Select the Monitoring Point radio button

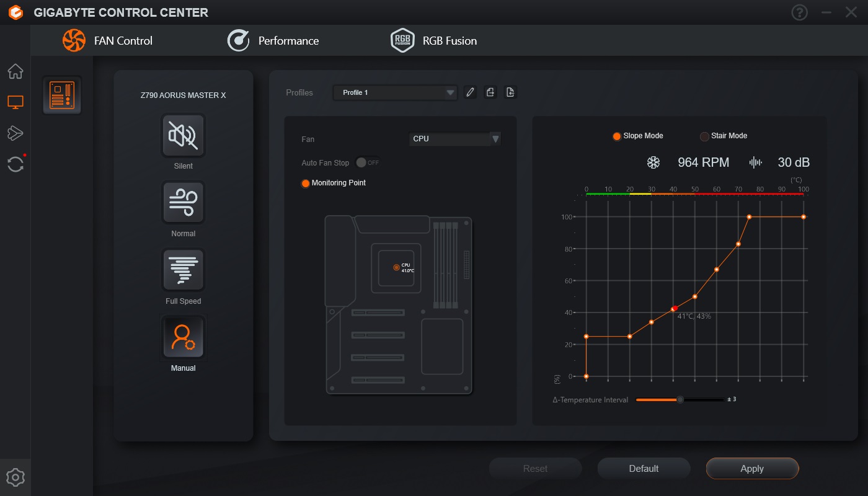point(305,184)
